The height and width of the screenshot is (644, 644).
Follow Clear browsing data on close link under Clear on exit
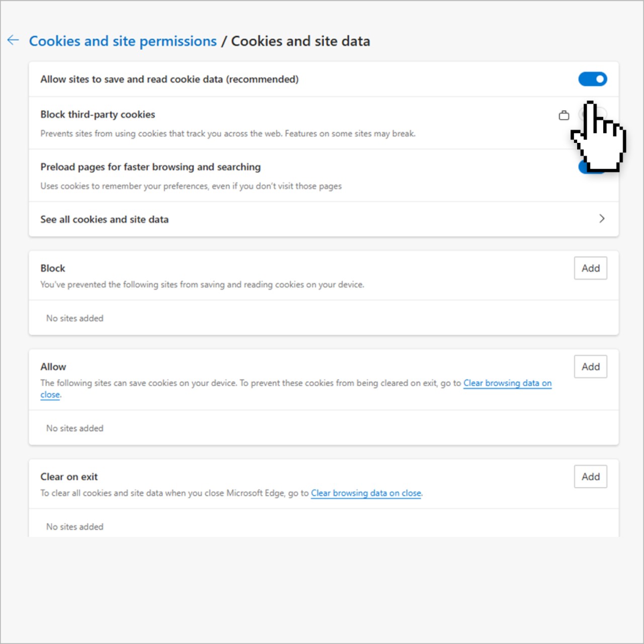coord(366,493)
